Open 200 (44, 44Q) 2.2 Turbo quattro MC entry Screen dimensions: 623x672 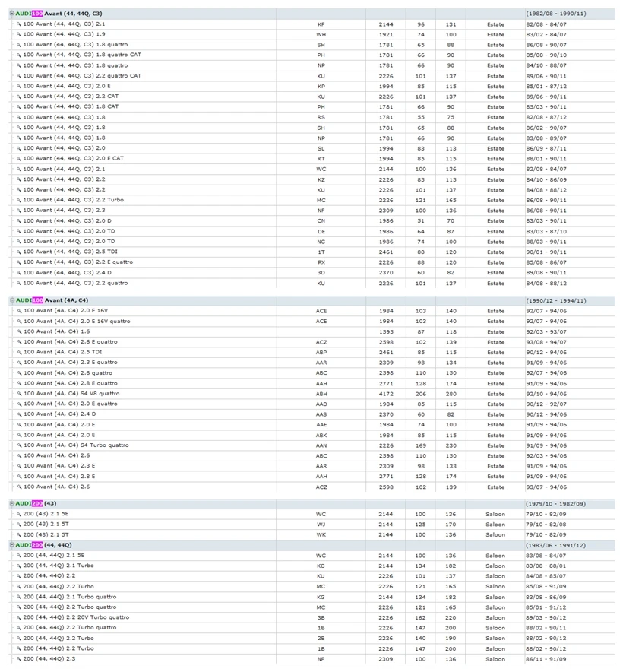pos(69,607)
